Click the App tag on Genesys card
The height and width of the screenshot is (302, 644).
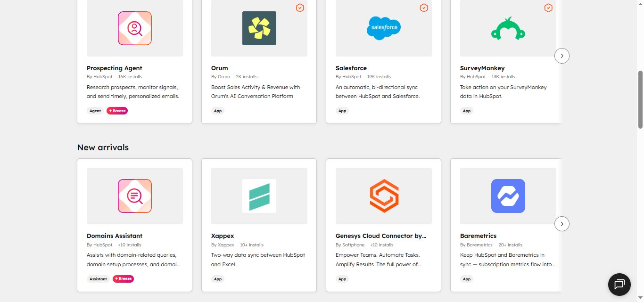coord(342,279)
